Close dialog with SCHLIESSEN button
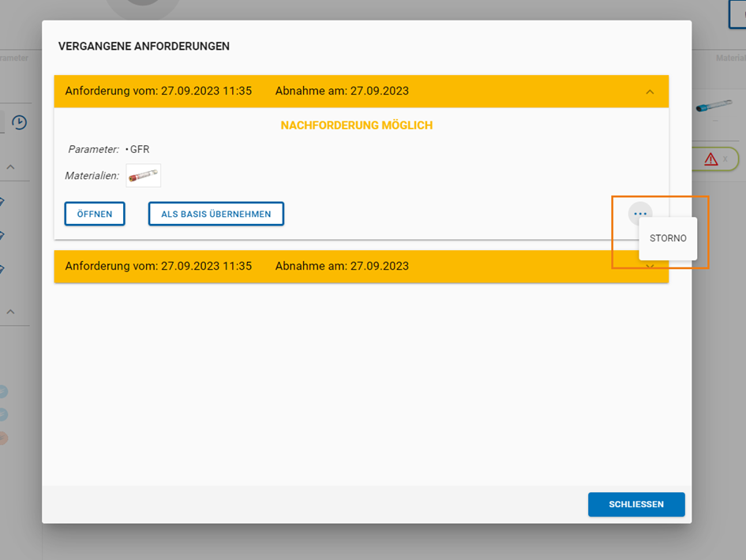Image resolution: width=746 pixels, height=560 pixels. pos(636,504)
